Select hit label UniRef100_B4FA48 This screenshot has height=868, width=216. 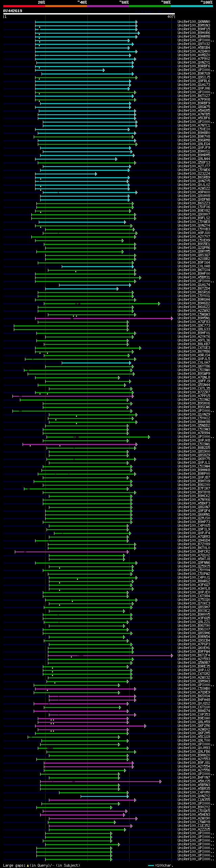pyautogui.click(x=194, y=700)
